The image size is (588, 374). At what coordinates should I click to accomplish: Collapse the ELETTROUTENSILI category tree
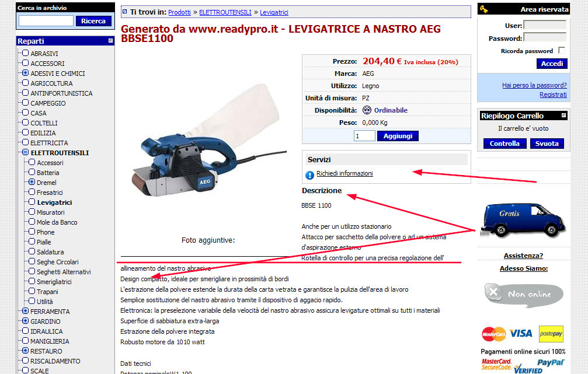pos(25,152)
